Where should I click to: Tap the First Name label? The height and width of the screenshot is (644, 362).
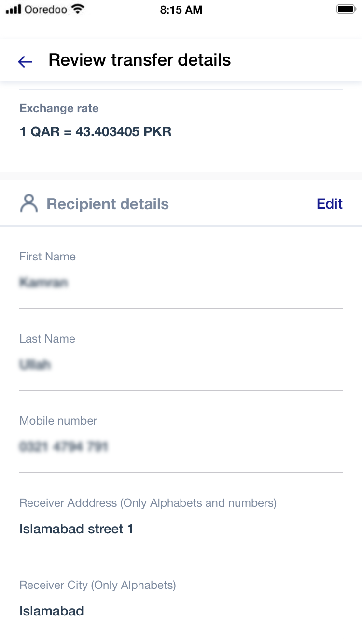click(x=47, y=257)
